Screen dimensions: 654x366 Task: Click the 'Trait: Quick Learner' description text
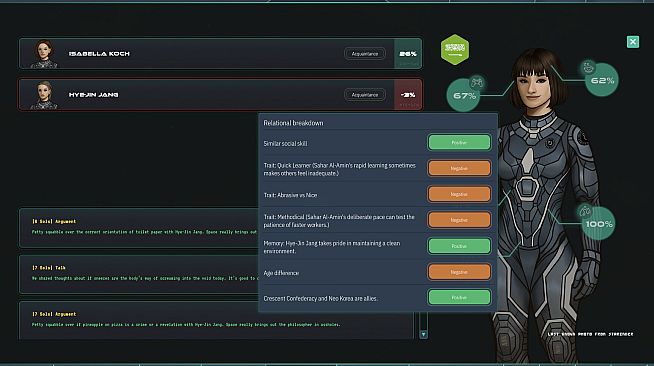point(340,169)
